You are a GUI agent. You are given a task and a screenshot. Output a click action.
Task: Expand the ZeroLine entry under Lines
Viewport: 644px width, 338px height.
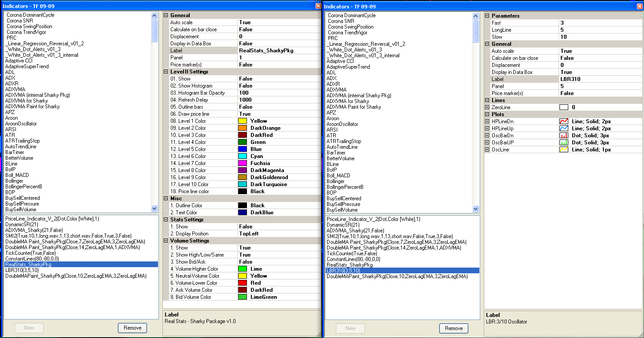pos(487,107)
